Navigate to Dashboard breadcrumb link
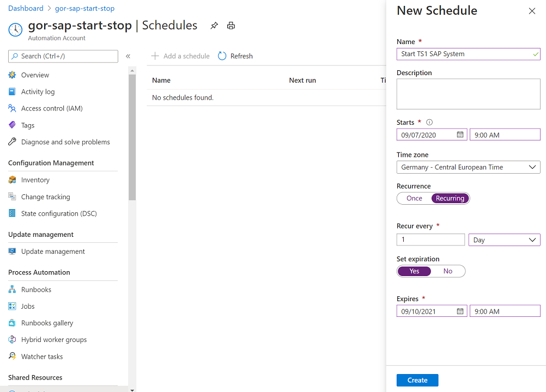 pos(26,8)
